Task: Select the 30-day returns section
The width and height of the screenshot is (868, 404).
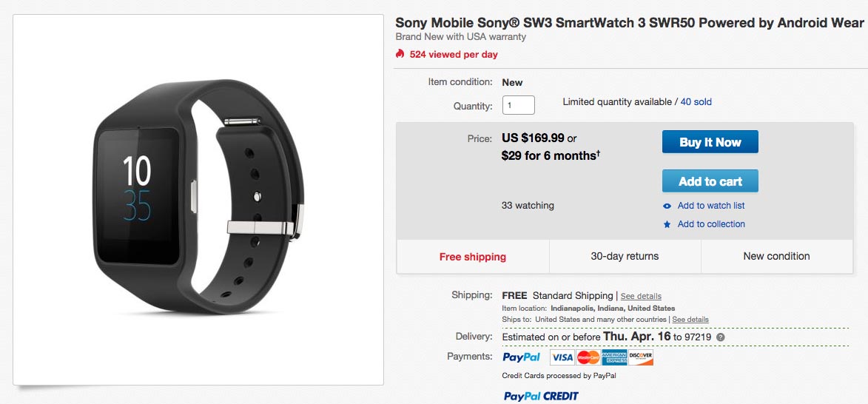Action: (625, 257)
